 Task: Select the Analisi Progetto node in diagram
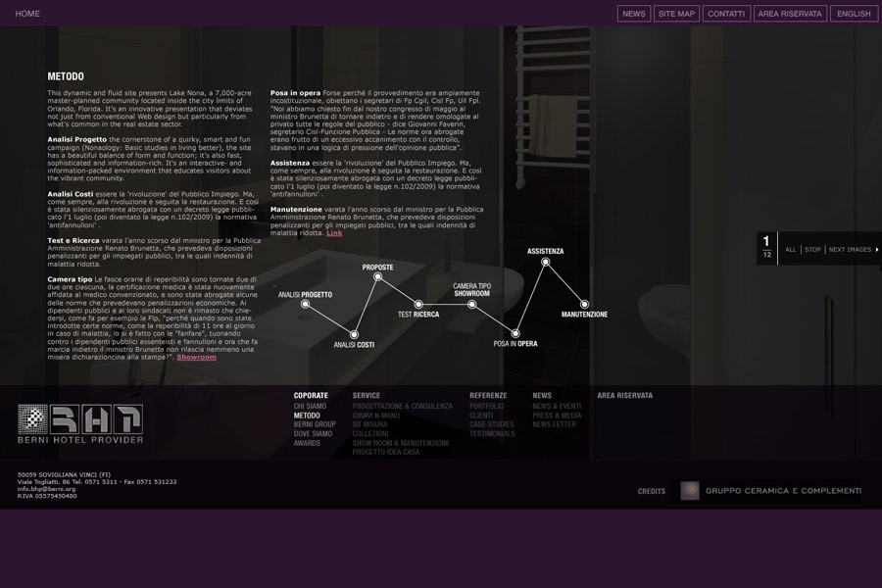[x=305, y=304]
